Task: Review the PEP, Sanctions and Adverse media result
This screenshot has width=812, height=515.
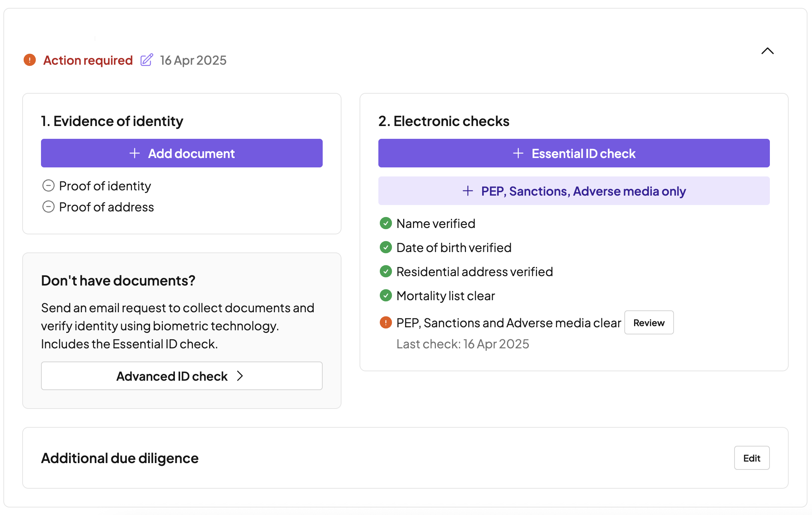Action: (x=649, y=323)
